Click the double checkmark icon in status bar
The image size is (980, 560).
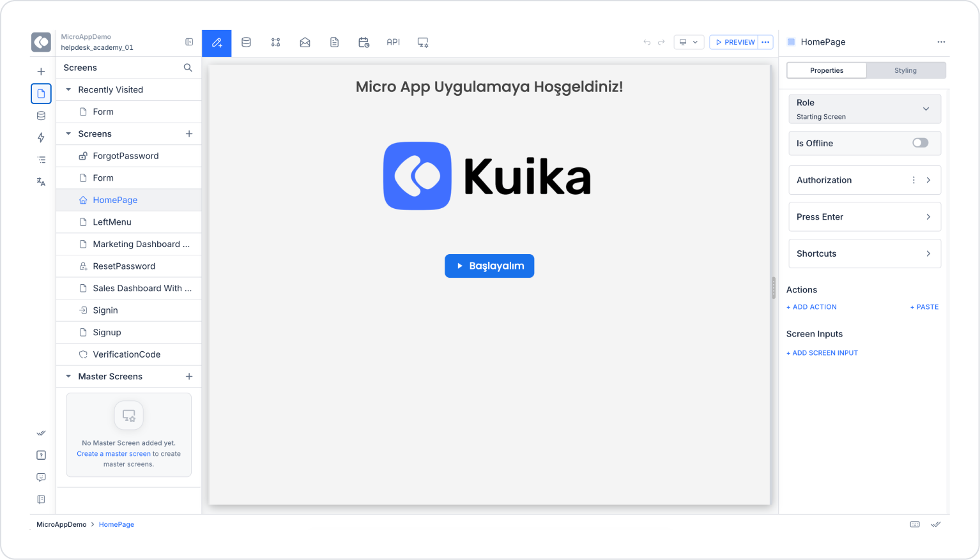coord(936,524)
